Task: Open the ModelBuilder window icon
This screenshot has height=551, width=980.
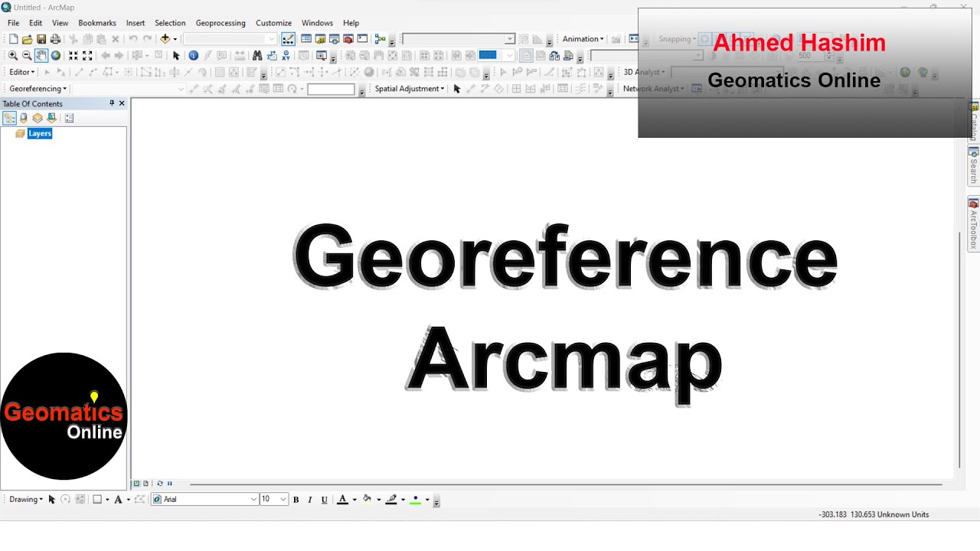Action: coord(380,39)
